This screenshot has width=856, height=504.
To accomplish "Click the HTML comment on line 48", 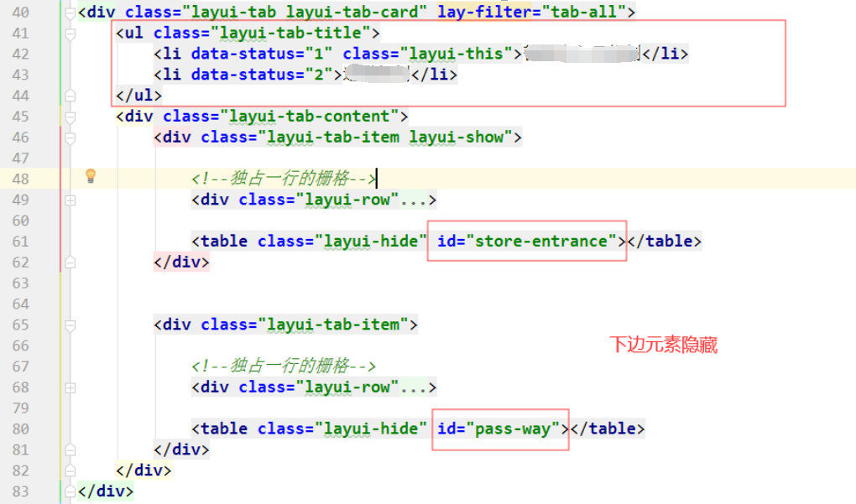I will point(284,179).
